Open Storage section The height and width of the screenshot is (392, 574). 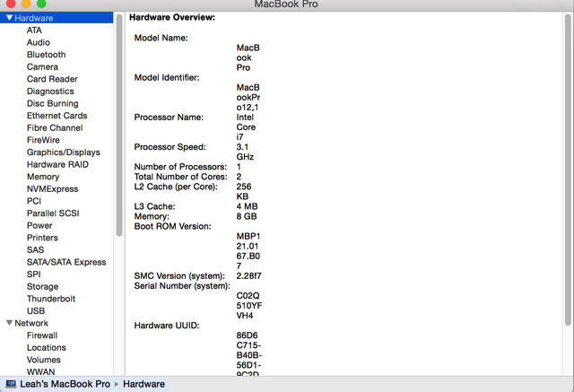click(42, 286)
